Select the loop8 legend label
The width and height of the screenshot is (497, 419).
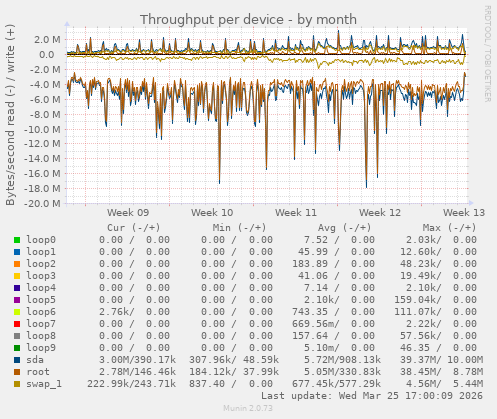pyautogui.click(x=41, y=336)
